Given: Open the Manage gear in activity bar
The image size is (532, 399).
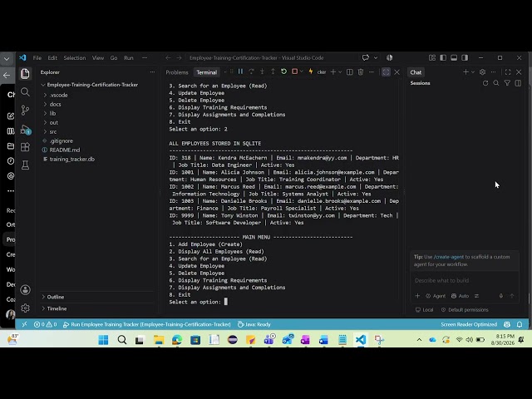Looking at the screenshot, I should pyautogui.click(x=25, y=308).
